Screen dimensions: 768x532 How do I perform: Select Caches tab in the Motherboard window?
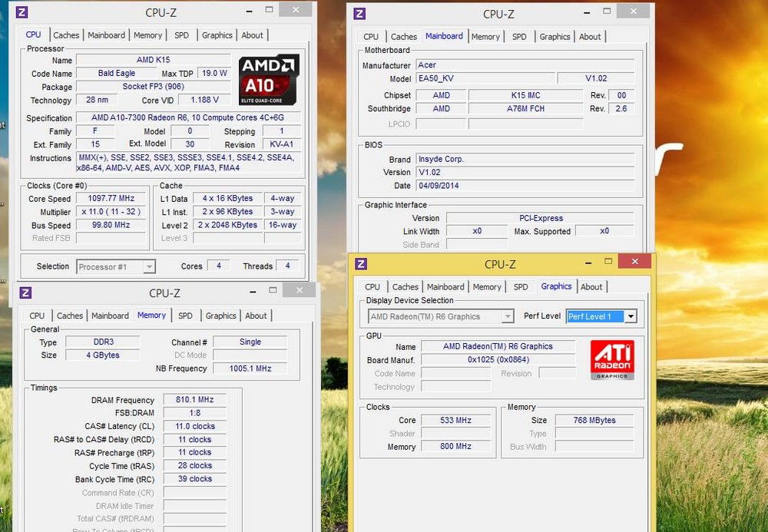click(403, 37)
